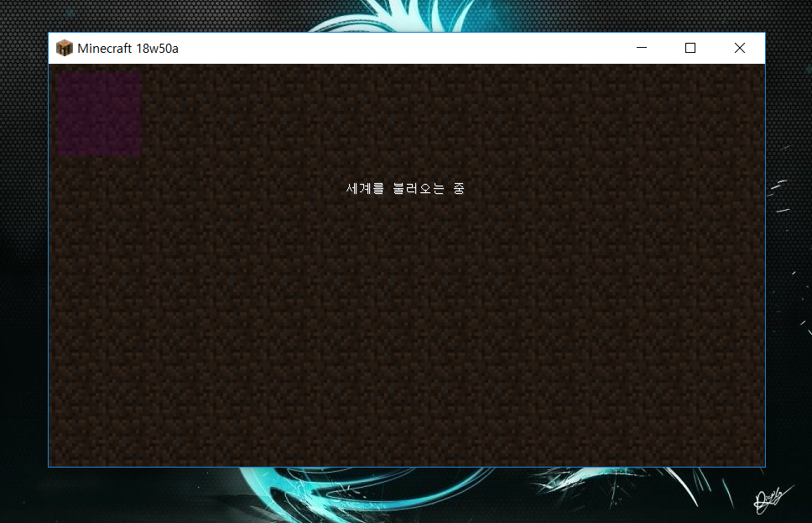This screenshot has height=523, width=812.
Task: Maximize the Minecraft 18w50a window
Action: pyautogui.click(x=690, y=48)
